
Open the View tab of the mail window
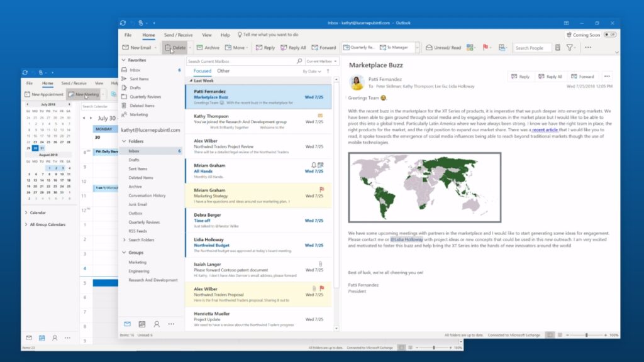[x=206, y=35]
